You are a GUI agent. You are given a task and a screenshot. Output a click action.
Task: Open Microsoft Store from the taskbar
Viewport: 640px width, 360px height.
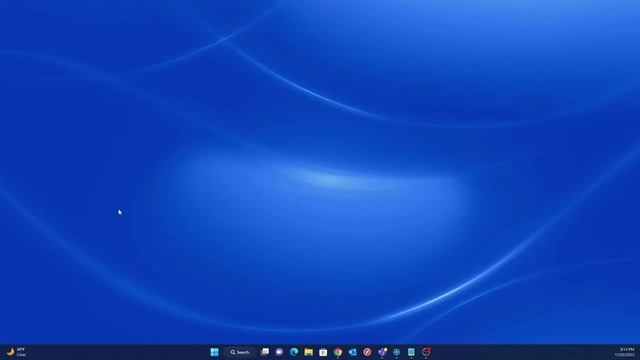(323, 352)
